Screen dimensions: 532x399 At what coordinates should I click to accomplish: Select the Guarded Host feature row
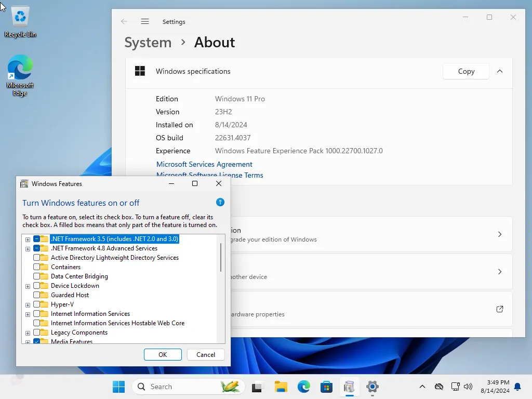pos(70,295)
